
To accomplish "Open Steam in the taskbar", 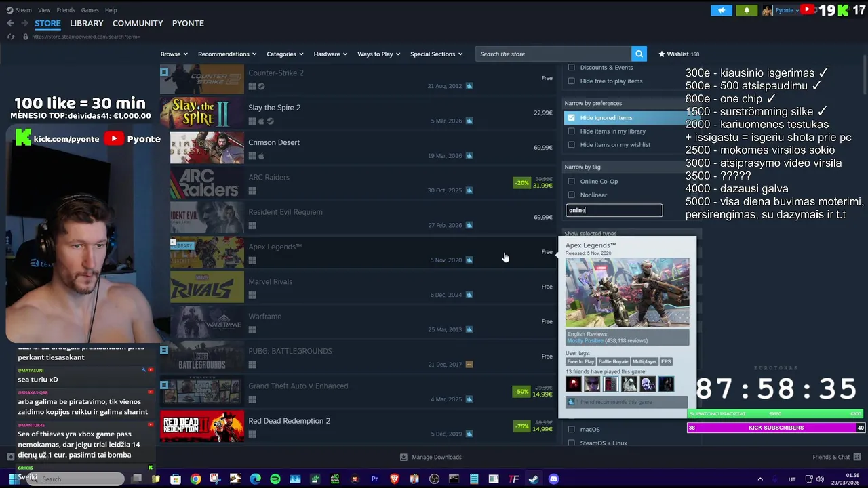I will (534, 479).
